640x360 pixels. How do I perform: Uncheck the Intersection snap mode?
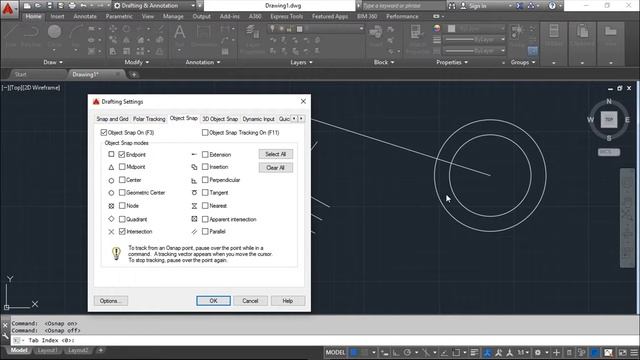[x=122, y=231]
